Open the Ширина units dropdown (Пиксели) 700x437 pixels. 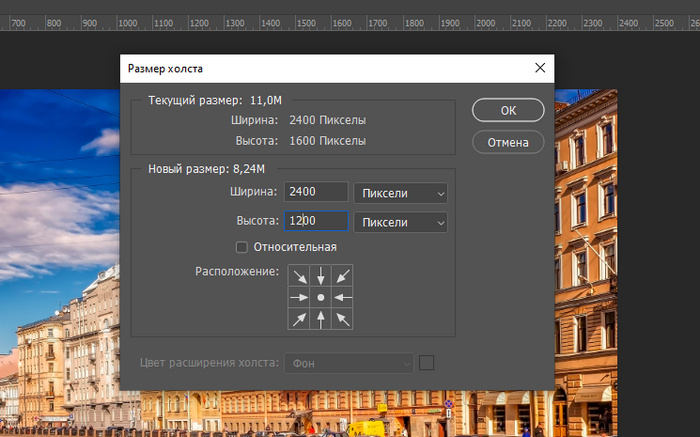tap(401, 193)
